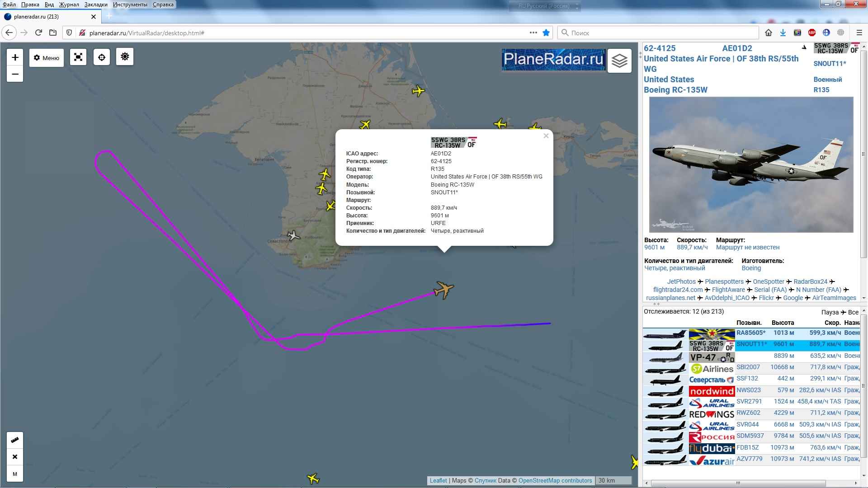Open the Закладки menu
Image resolution: width=868 pixels, height=488 pixels.
[96, 5]
